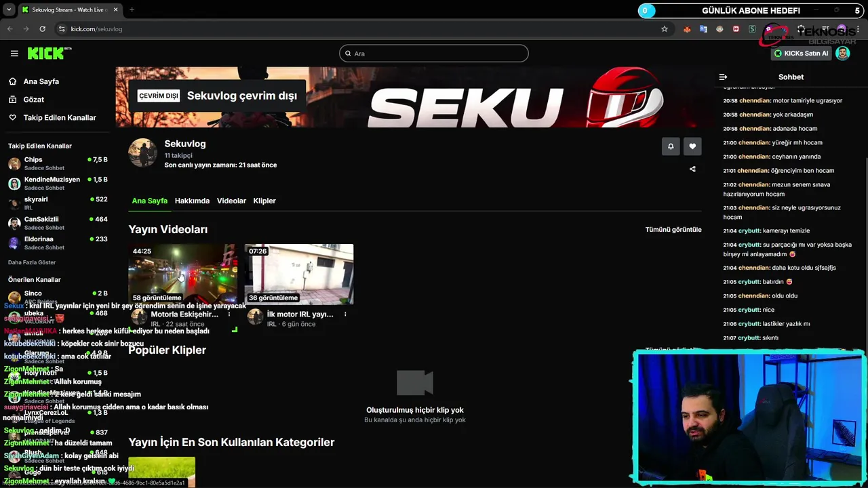Image resolution: width=868 pixels, height=488 pixels.
Task: Go forward in the browser
Action: coord(26,29)
